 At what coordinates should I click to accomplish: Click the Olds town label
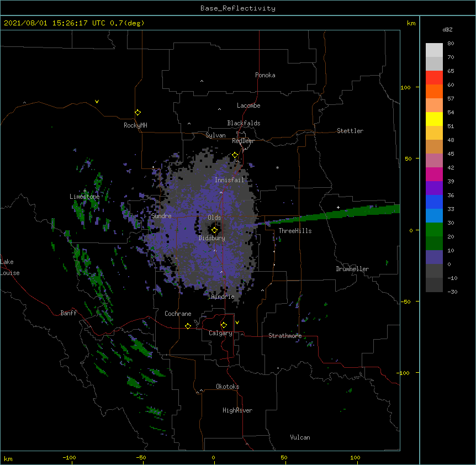point(214,218)
